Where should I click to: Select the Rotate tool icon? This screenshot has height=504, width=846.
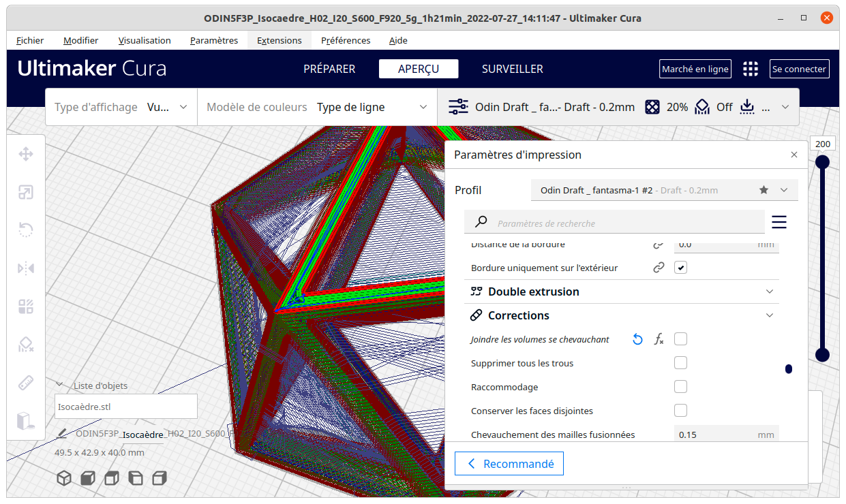pos(26,230)
